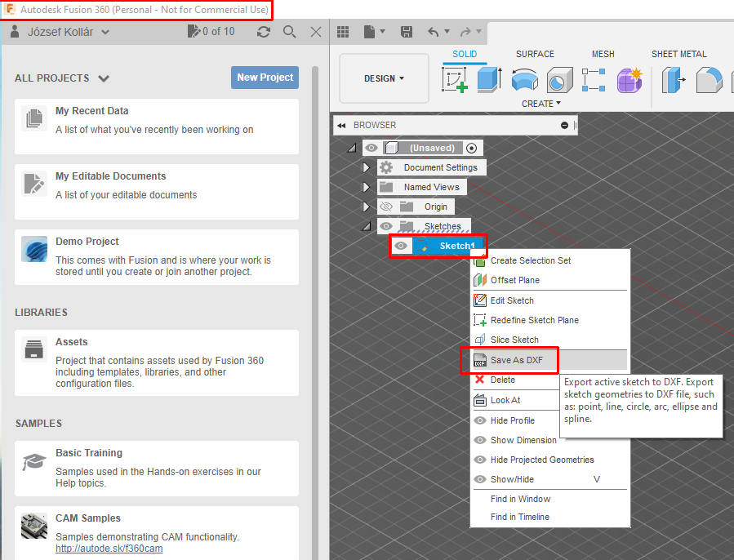Open the József Kollár account dropdown
The width and height of the screenshot is (734, 560).
pyautogui.click(x=105, y=33)
